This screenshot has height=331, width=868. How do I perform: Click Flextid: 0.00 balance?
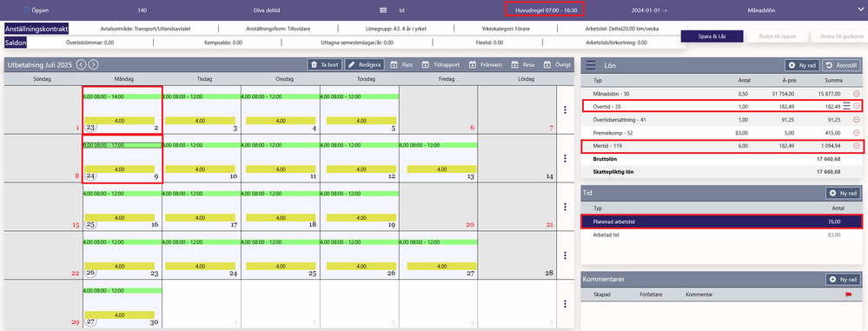pos(489,42)
